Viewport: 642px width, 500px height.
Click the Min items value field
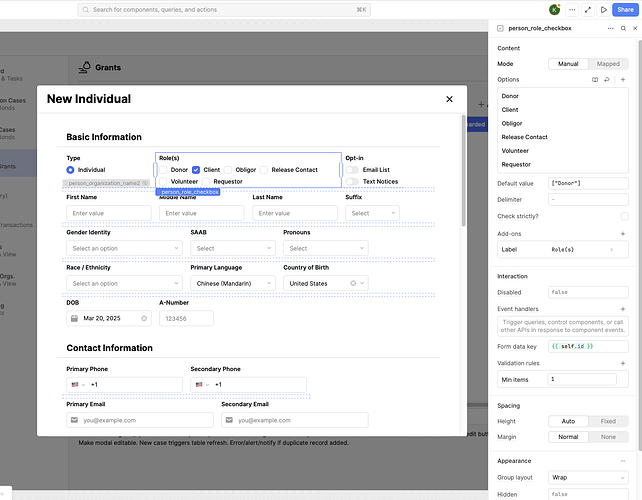(x=582, y=379)
